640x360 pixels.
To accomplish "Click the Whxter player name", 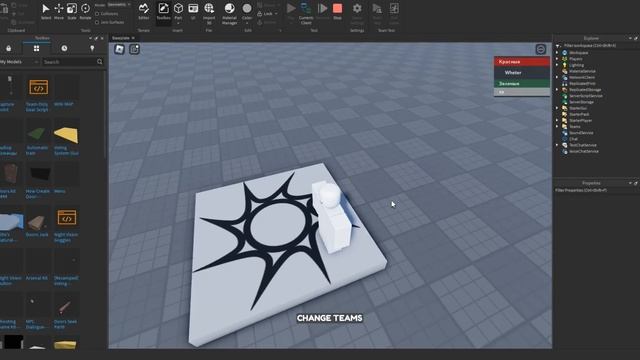I will 513,73.
